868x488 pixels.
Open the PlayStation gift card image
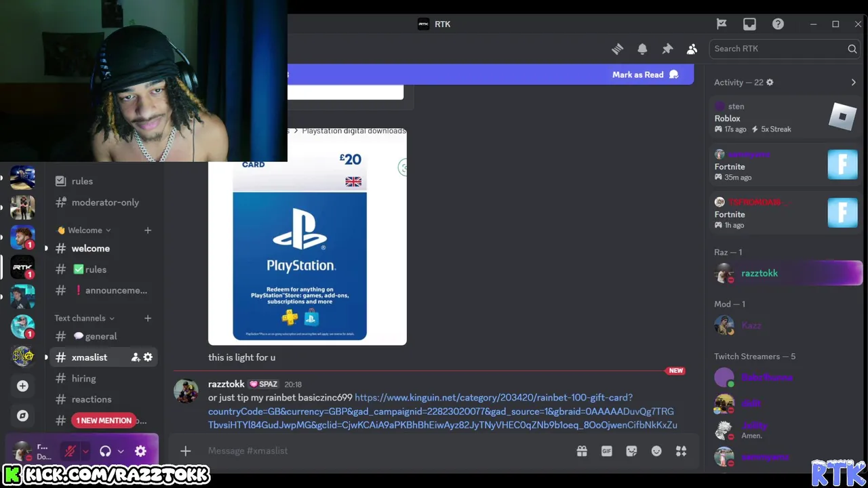click(x=307, y=237)
